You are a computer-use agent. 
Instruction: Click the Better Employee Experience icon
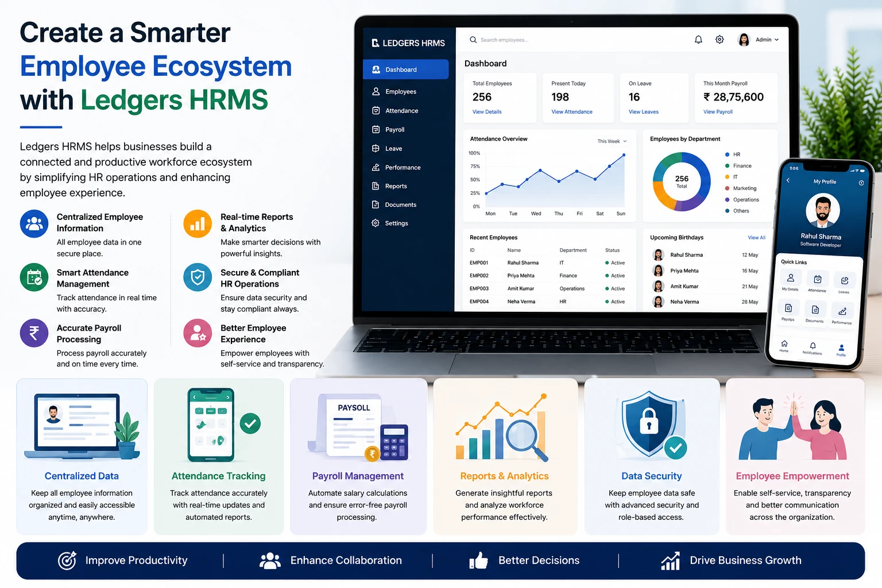pos(198,333)
